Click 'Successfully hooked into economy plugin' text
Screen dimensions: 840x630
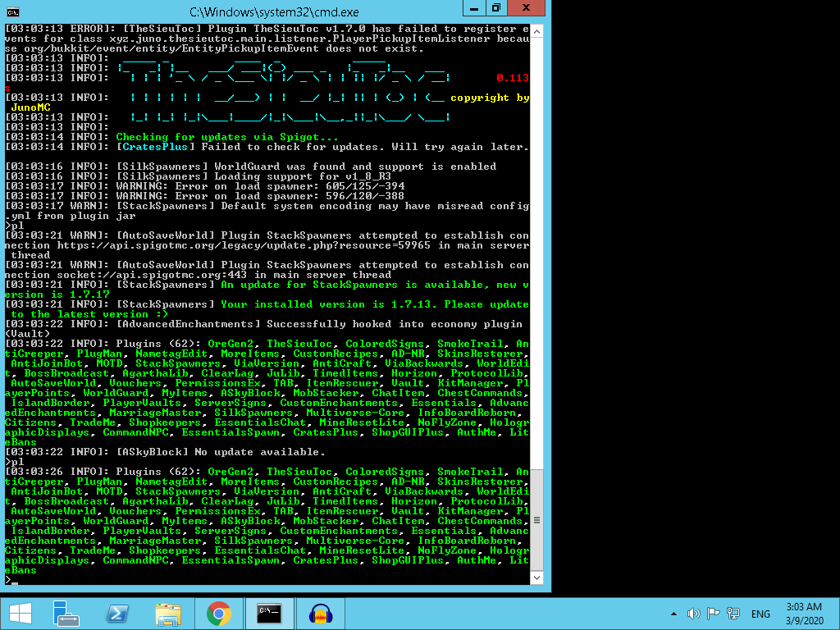pos(395,324)
